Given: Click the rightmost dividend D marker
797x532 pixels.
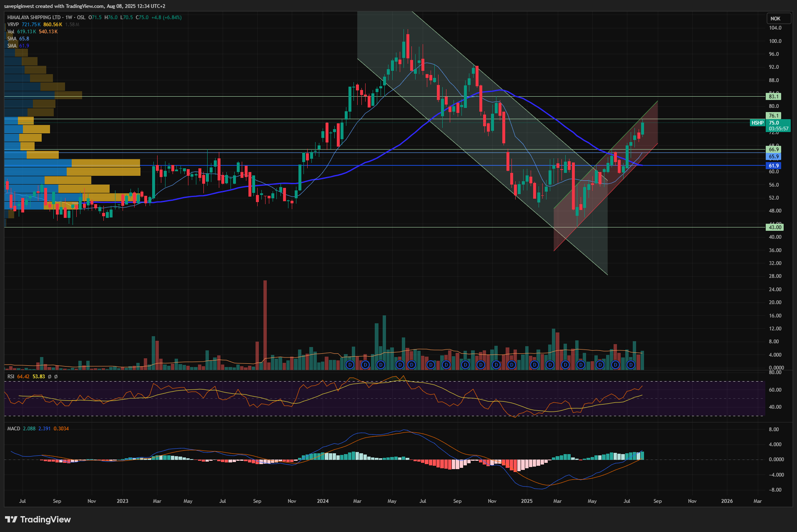Looking at the screenshot, I should (631, 365).
